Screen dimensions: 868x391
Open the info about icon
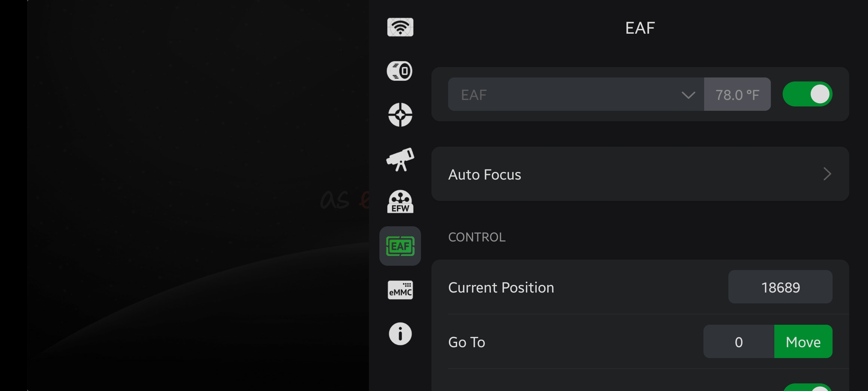click(x=400, y=333)
